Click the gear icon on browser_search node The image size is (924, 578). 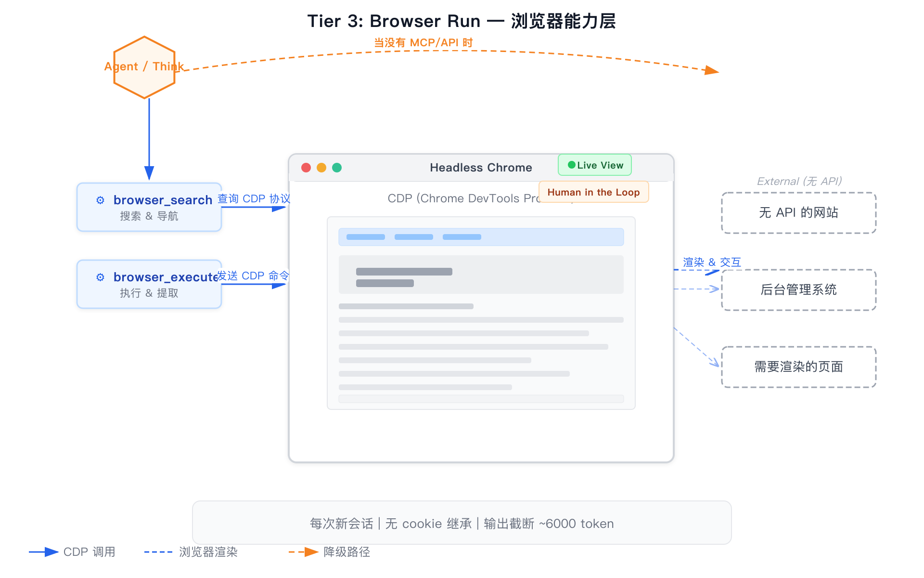(x=100, y=199)
